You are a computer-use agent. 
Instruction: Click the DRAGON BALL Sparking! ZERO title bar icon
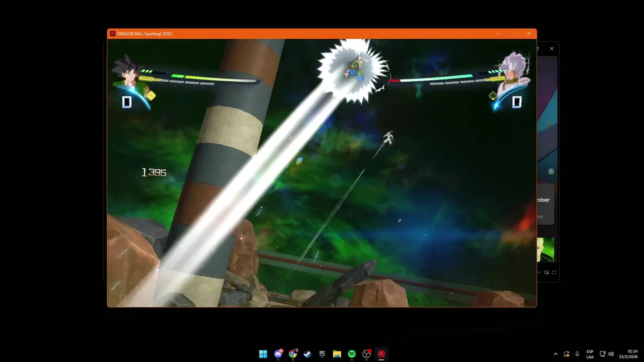click(x=112, y=34)
